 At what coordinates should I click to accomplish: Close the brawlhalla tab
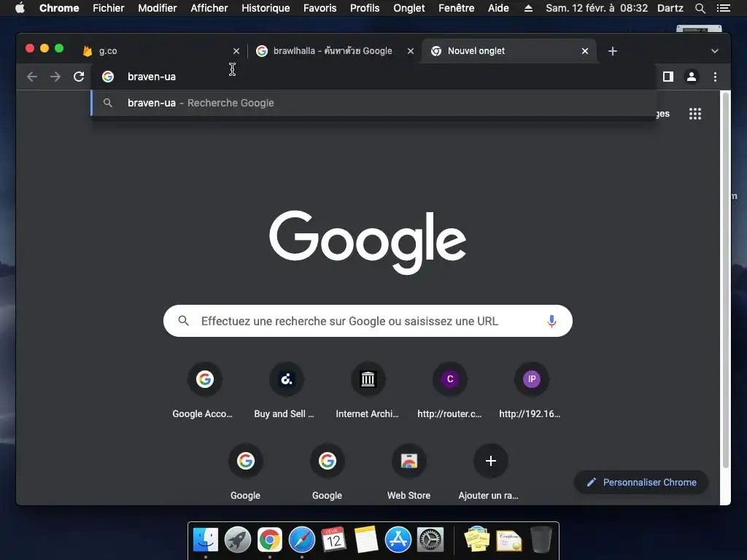click(x=410, y=51)
